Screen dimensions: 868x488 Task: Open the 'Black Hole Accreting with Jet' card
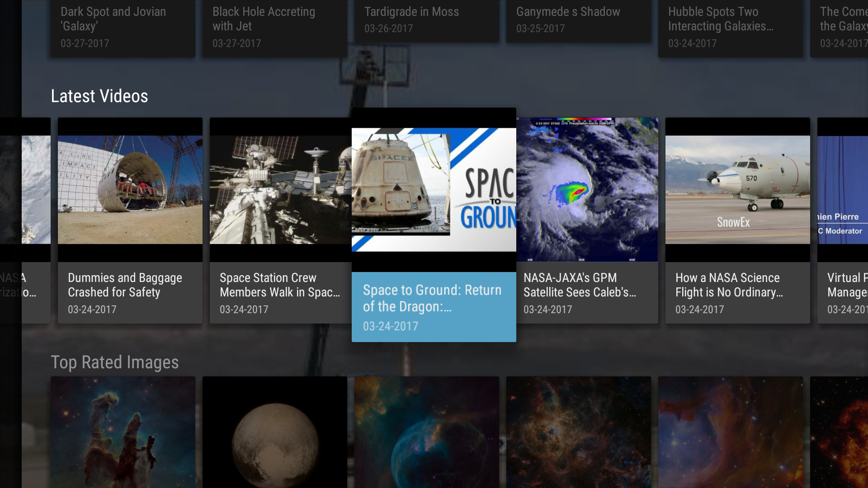(x=274, y=27)
